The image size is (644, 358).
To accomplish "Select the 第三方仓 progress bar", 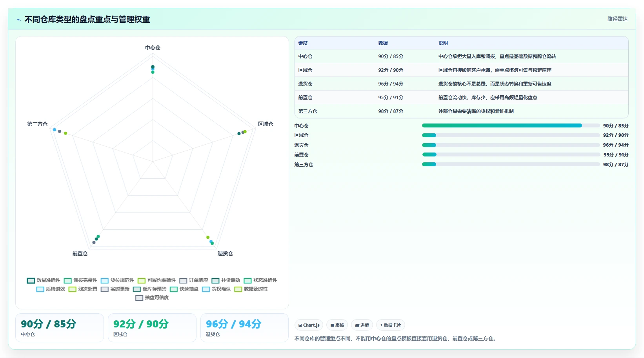I will click(511, 164).
